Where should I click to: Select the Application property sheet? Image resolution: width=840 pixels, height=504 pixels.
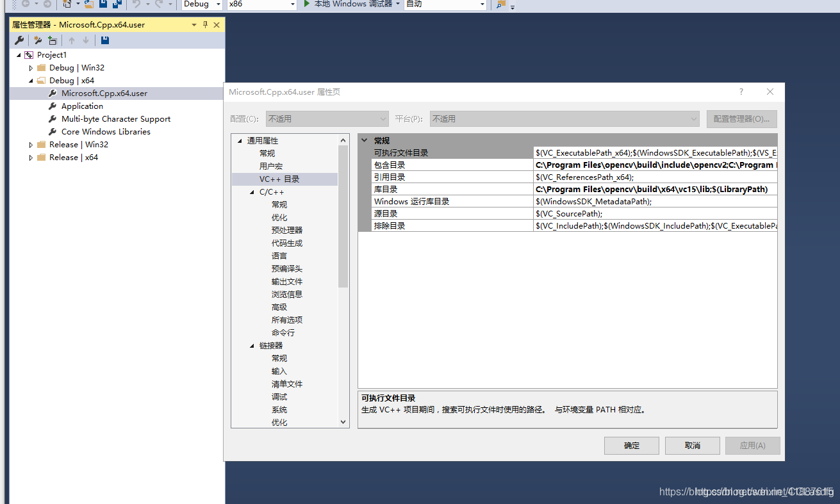[82, 106]
